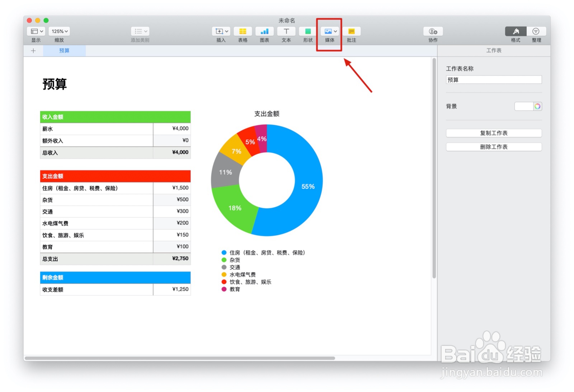Click the yellow 7% donut segment
Screen dimensions: 574x392
click(x=236, y=151)
